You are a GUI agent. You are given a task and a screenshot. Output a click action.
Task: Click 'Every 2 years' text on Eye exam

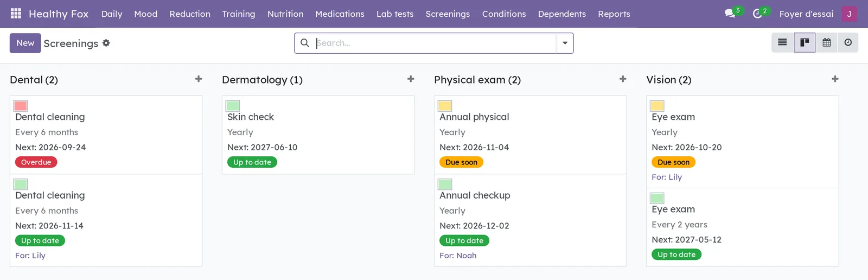pos(679,225)
